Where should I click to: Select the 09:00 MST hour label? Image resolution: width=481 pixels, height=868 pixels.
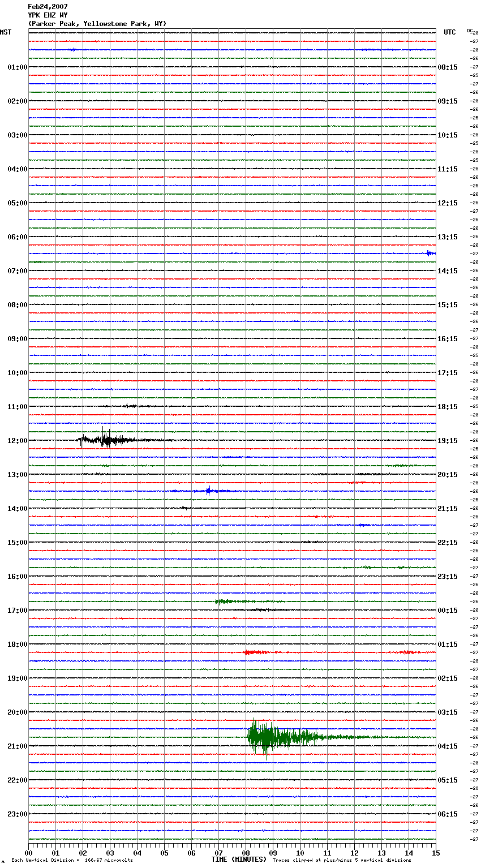pyautogui.click(x=18, y=339)
